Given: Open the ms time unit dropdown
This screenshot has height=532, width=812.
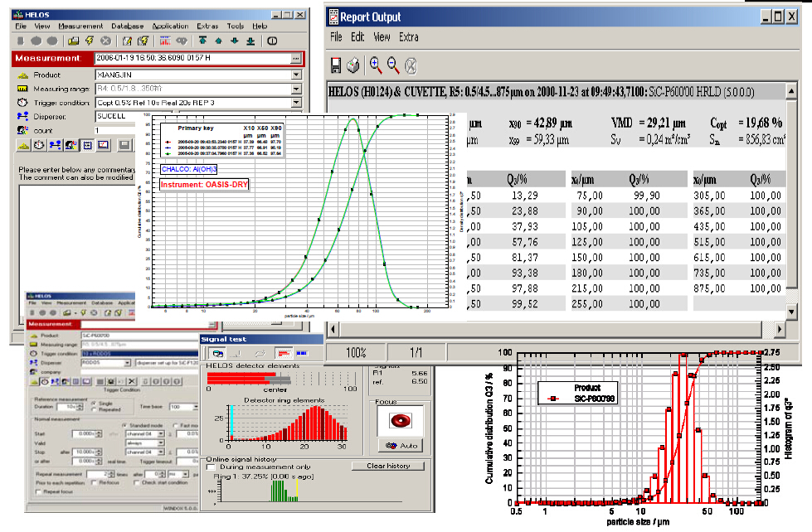Looking at the screenshot, I should [185, 474].
